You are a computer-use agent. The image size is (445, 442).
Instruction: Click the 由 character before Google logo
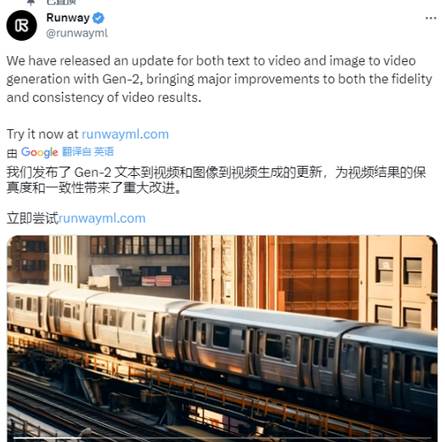pos(12,153)
